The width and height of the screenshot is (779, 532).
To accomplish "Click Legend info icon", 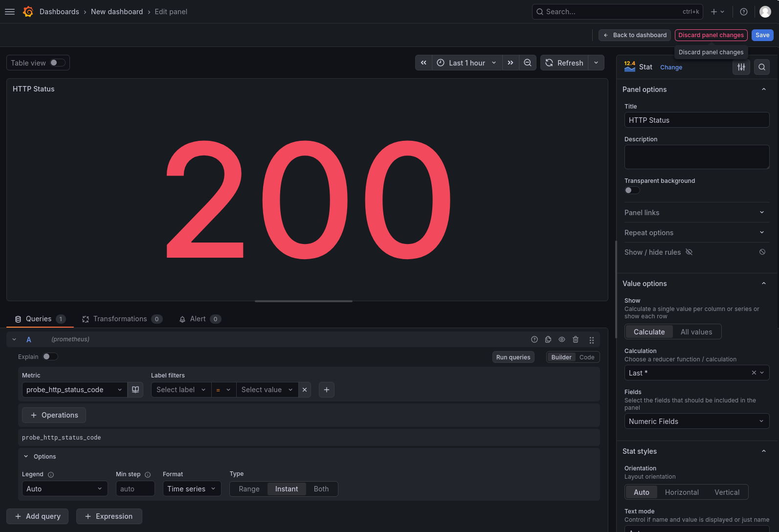I will point(51,474).
